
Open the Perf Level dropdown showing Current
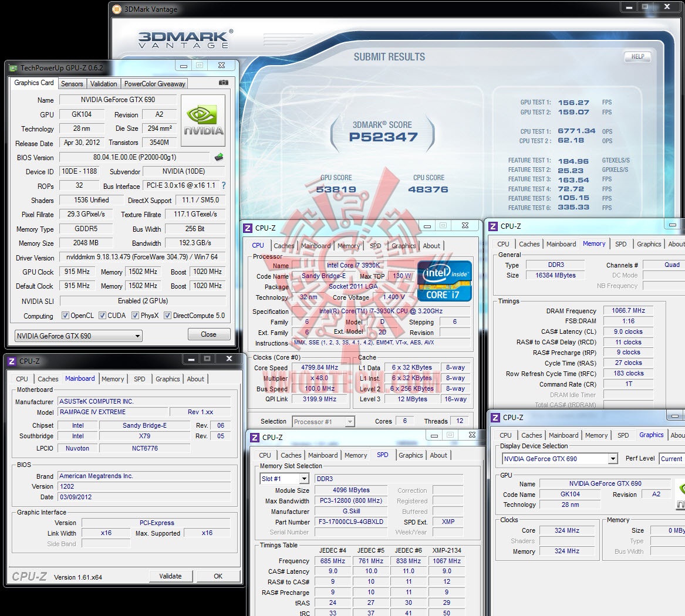click(x=672, y=458)
